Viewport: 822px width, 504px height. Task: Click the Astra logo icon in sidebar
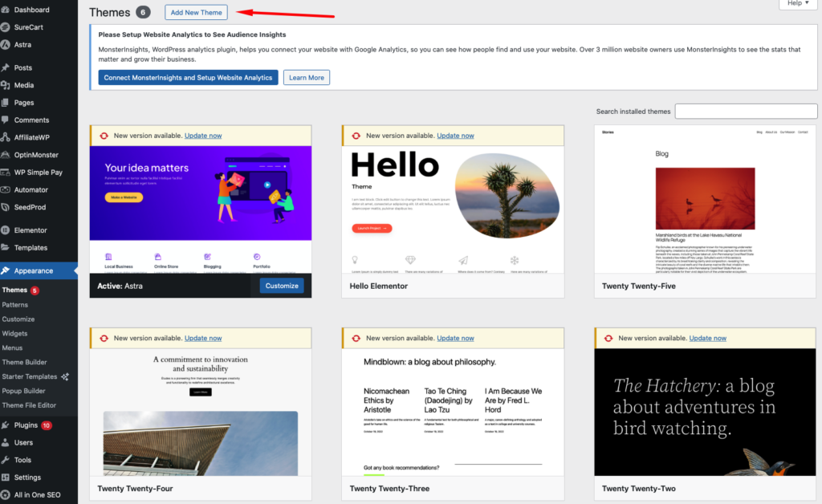click(x=6, y=45)
